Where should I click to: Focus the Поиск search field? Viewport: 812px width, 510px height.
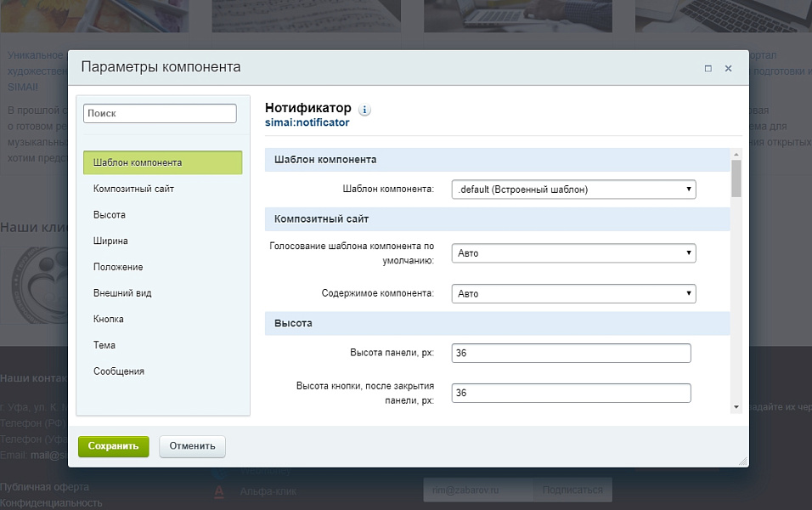pos(160,113)
